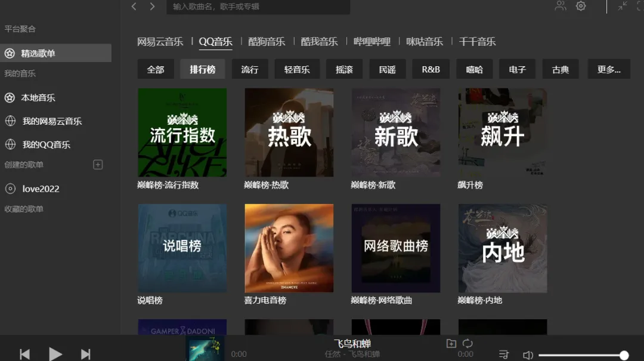Viewport: 644px width, 361px height.
Task: Click the disc icon beside love2022
Action: (10, 189)
